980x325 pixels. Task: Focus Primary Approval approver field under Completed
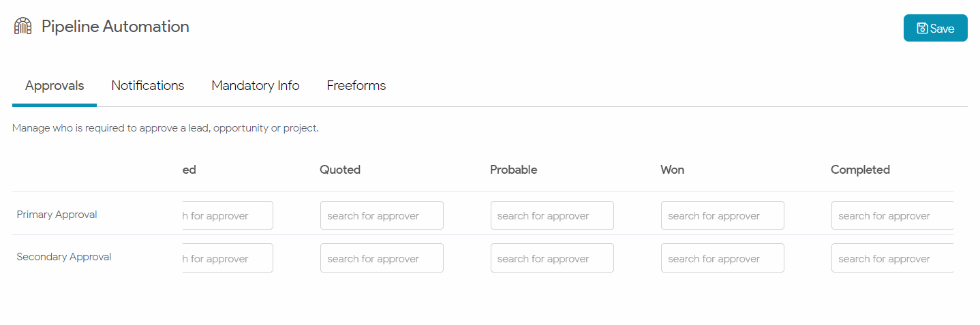[x=892, y=215]
